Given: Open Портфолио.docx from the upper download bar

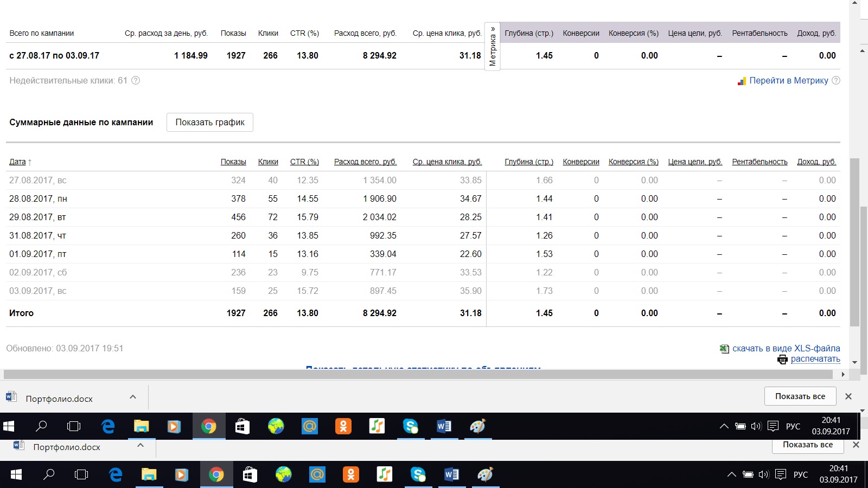Looking at the screenshot, I should tap(59, 399).
